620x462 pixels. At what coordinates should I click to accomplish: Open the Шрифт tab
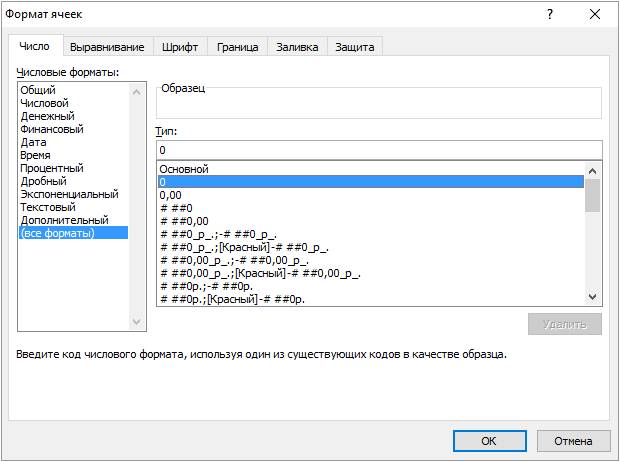click(180, 47)
